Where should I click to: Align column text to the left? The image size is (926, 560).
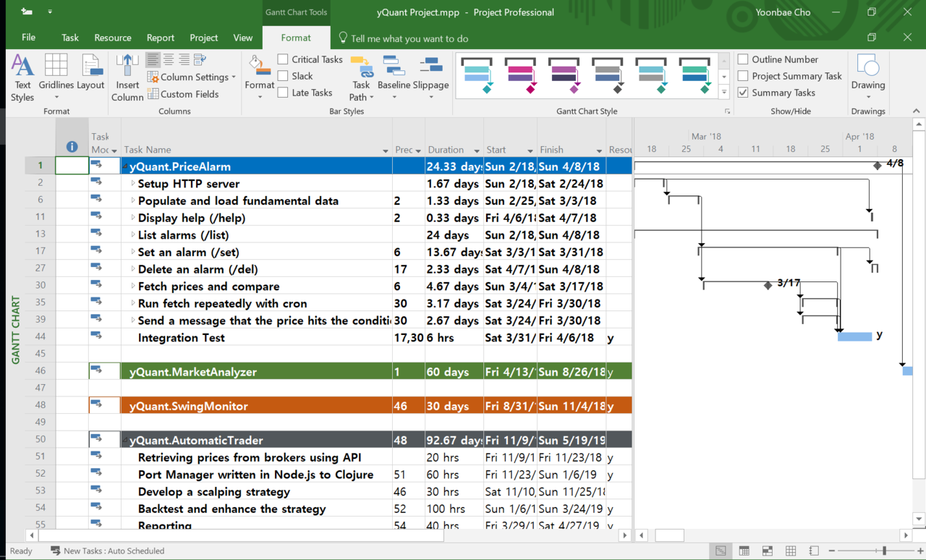point(153,59)
